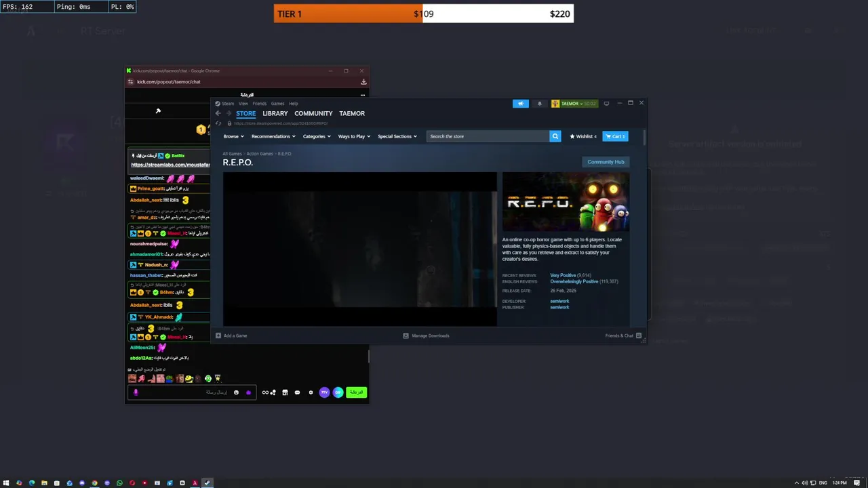Open the streamlabs.com link in chat
This screenshot has width=868, height=488.
tap(170, 165)
